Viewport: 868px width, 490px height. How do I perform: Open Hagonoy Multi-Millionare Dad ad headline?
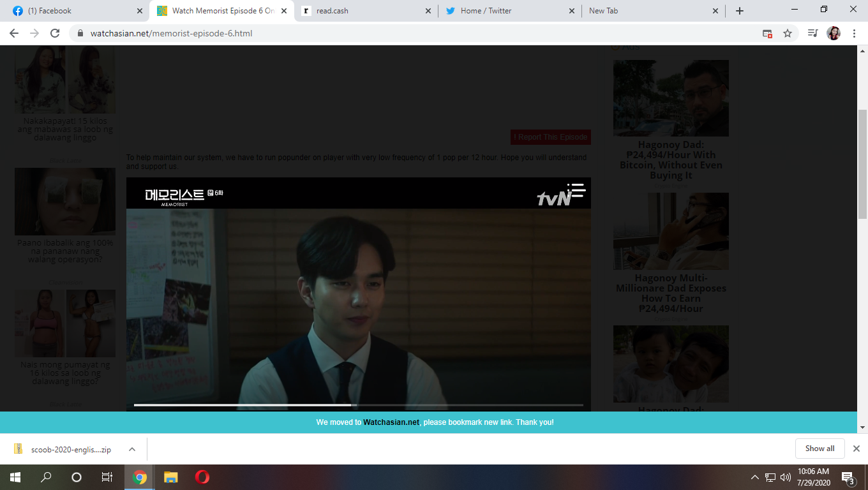pos(671,293)
